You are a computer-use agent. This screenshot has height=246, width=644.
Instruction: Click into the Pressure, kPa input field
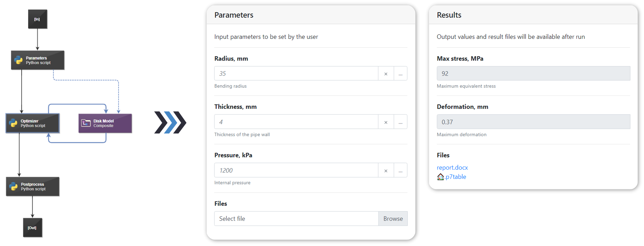coord(296,170)
